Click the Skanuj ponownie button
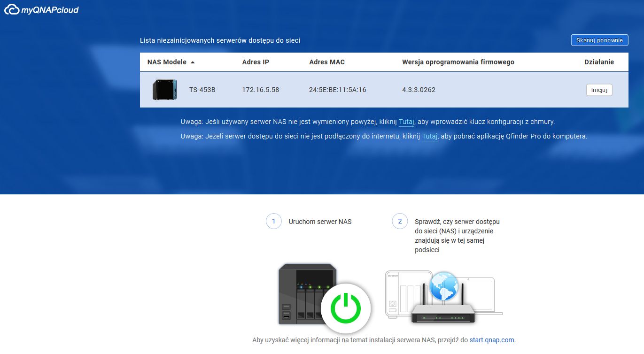Image resolution: width=644 pixels, height=354 pixels. tap(600, 40)
